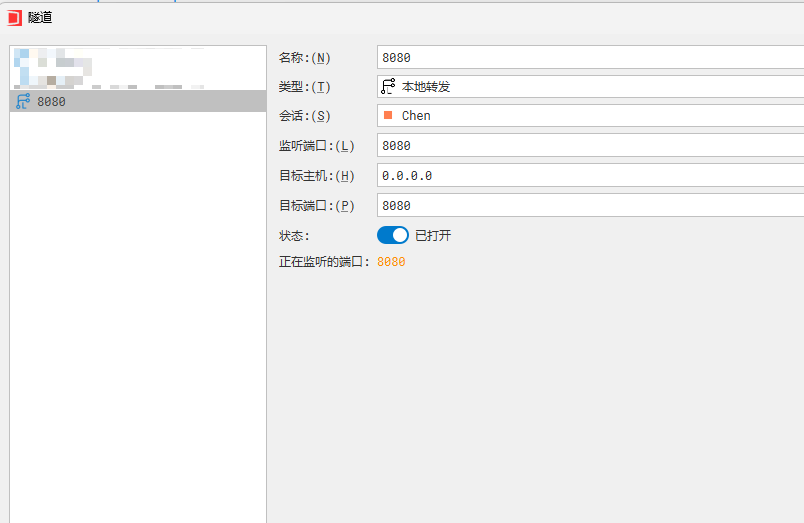Click the 名称(N) label
This screenshot has height=523, width=804.
(305, 58)
